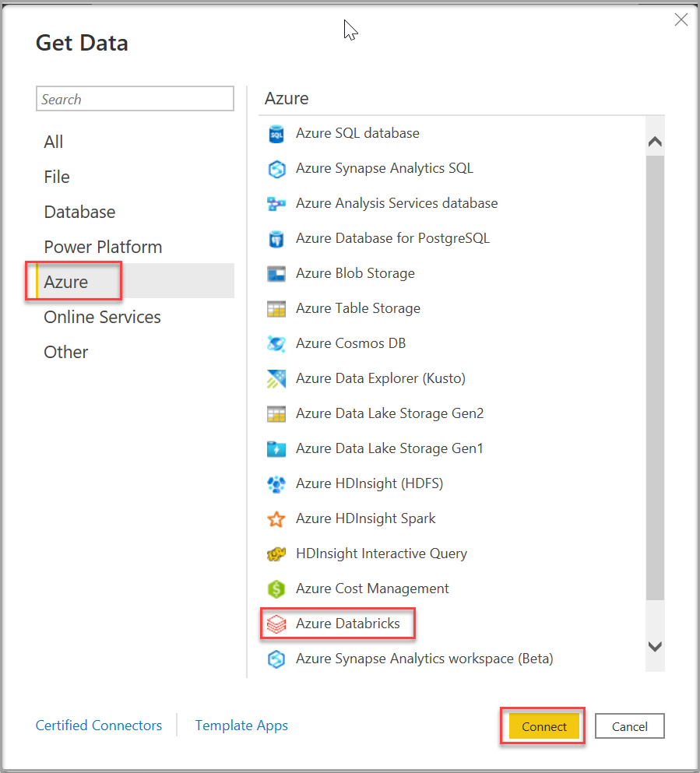700x773 pixels.
Task: Cancel the Get Data dialog
Action: pyautogui.click(x=629, y=726)
